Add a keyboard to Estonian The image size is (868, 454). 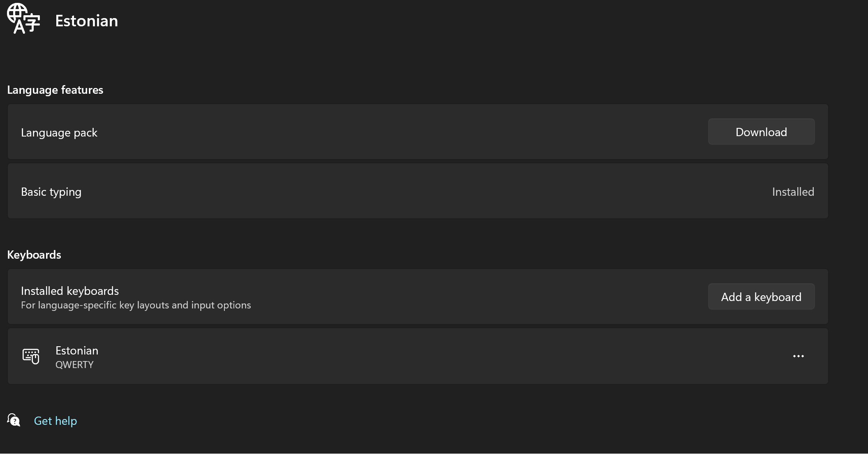tap(761, 297)
